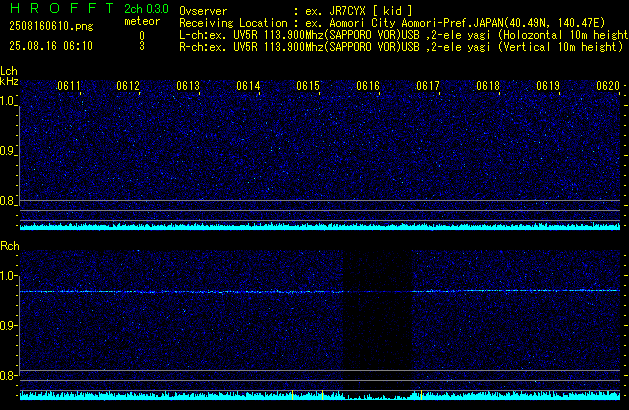
Task: Select the Ovserver line with JR7CYX
Action: coord(296,11)
